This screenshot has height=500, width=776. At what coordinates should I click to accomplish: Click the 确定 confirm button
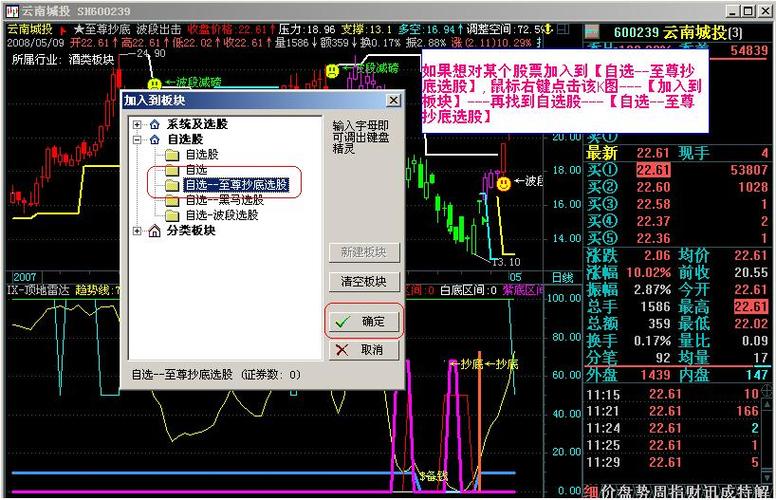(364, 321)
